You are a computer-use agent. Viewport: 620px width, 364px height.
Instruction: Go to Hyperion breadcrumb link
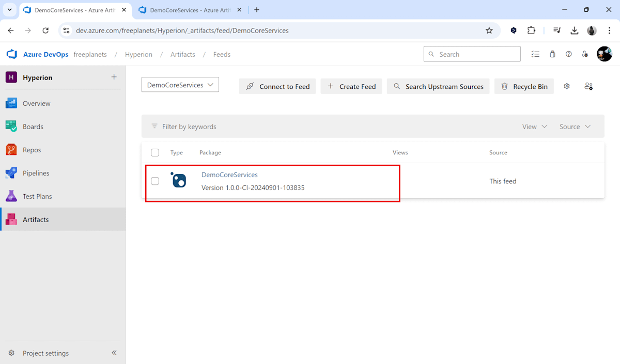click(138, 54)
